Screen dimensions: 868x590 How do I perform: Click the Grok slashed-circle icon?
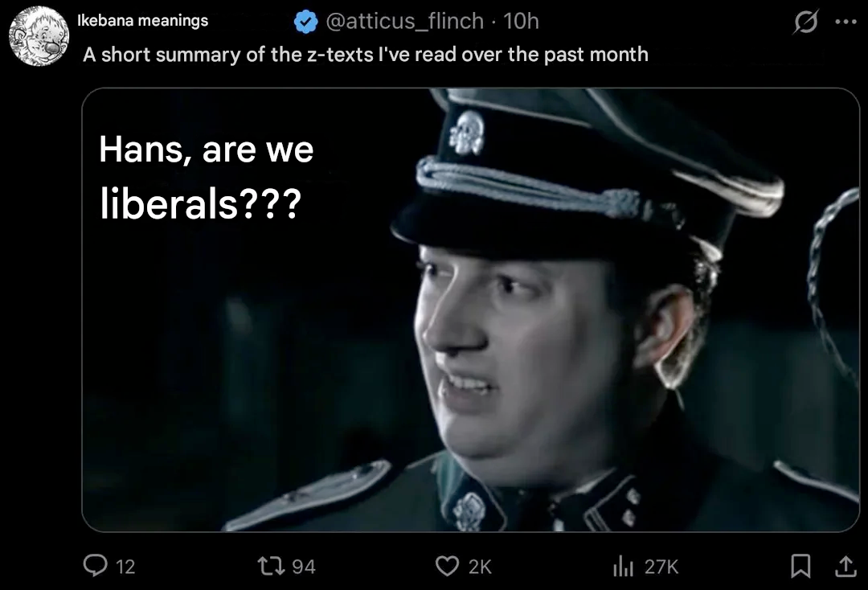pyautogui.click(x=805, y=23)
